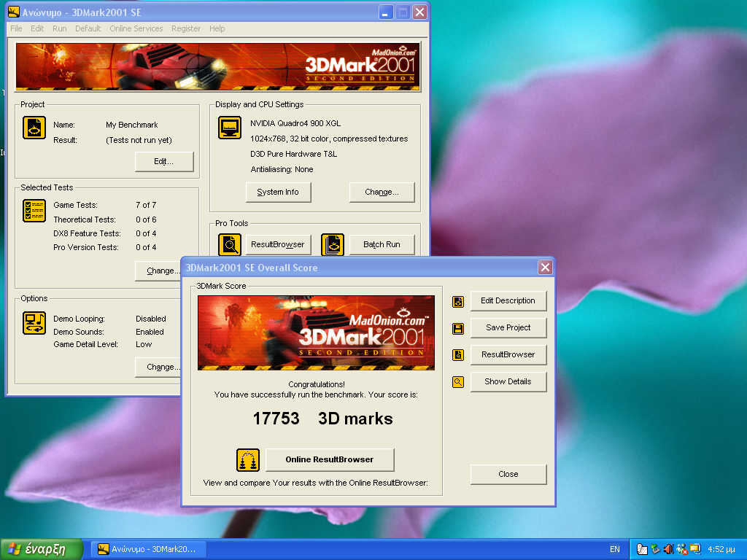Click the Theoretical Tests 0 of 6 value
This screenshot has height=560, width=747.
[x=146, y=219]
